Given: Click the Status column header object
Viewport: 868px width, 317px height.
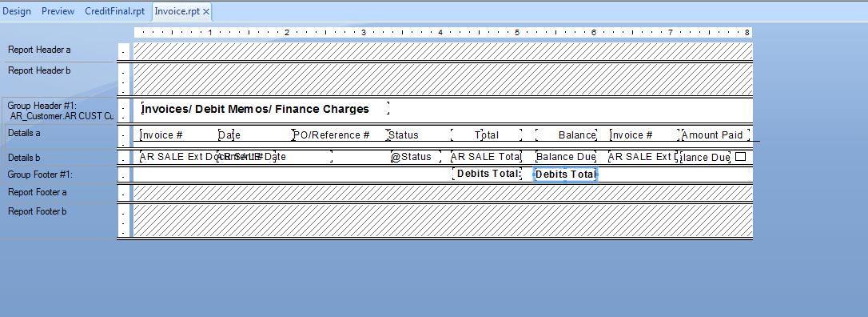Looking at the screenshot, I should [404, 134].
